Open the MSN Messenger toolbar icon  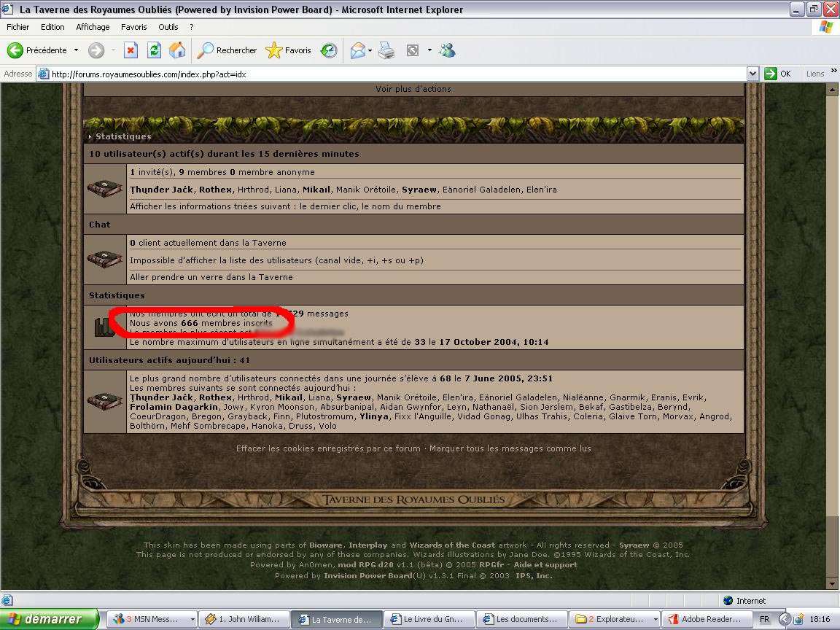(448, 50)
